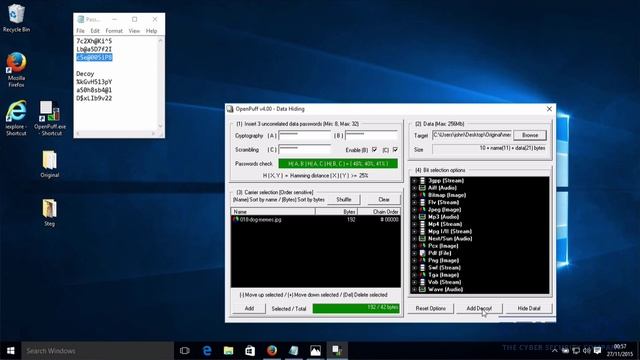
Task: Click the Shuffle button
Action: (344, 200)
